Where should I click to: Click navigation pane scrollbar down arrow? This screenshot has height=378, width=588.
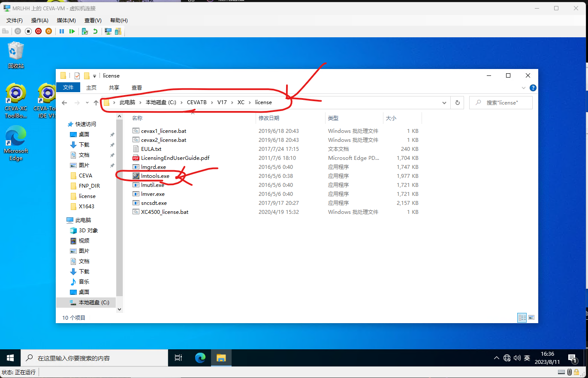(x=119, y=309)
